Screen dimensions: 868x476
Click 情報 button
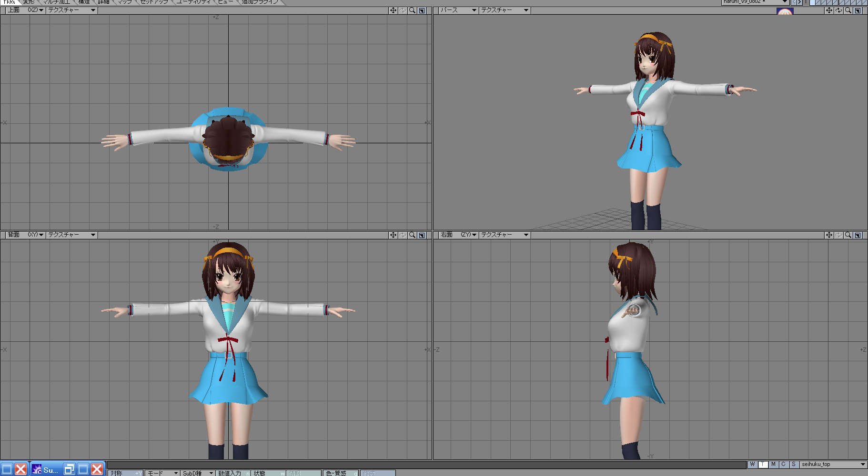[x=304, y=473]
